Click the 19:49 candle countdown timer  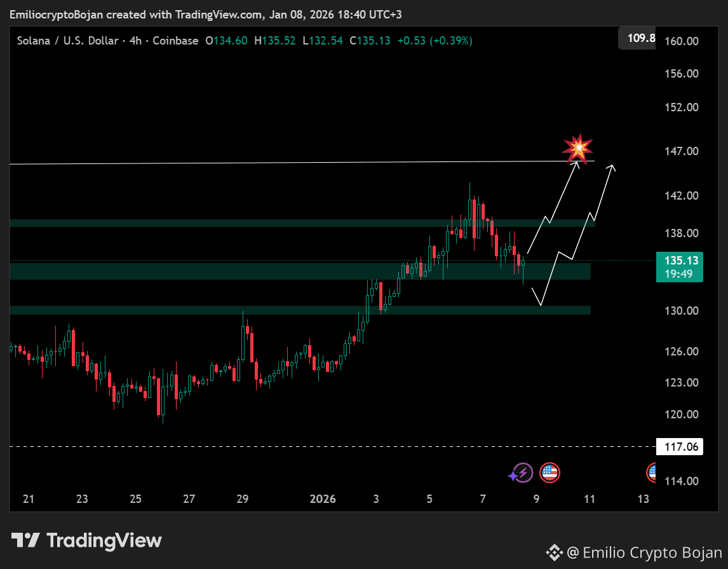679,275
